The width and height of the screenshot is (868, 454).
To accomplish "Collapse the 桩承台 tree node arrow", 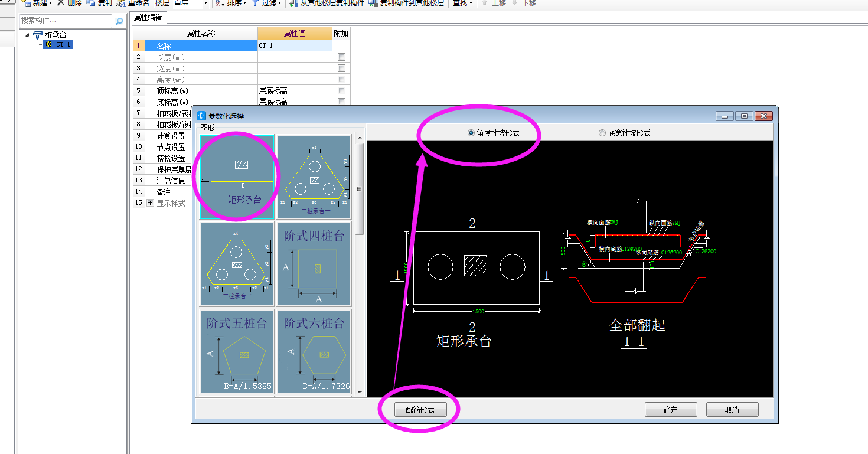I will coord(27,35).
